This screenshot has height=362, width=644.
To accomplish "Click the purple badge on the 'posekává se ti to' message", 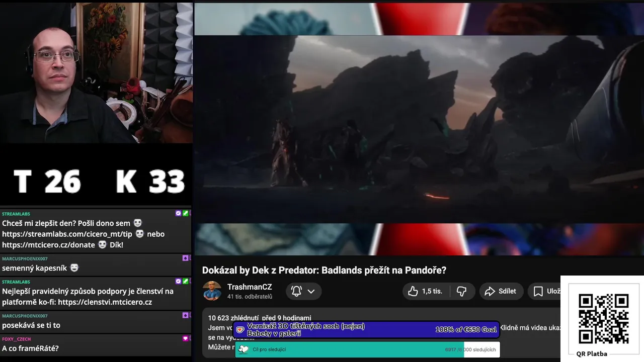I will point(185,315).
